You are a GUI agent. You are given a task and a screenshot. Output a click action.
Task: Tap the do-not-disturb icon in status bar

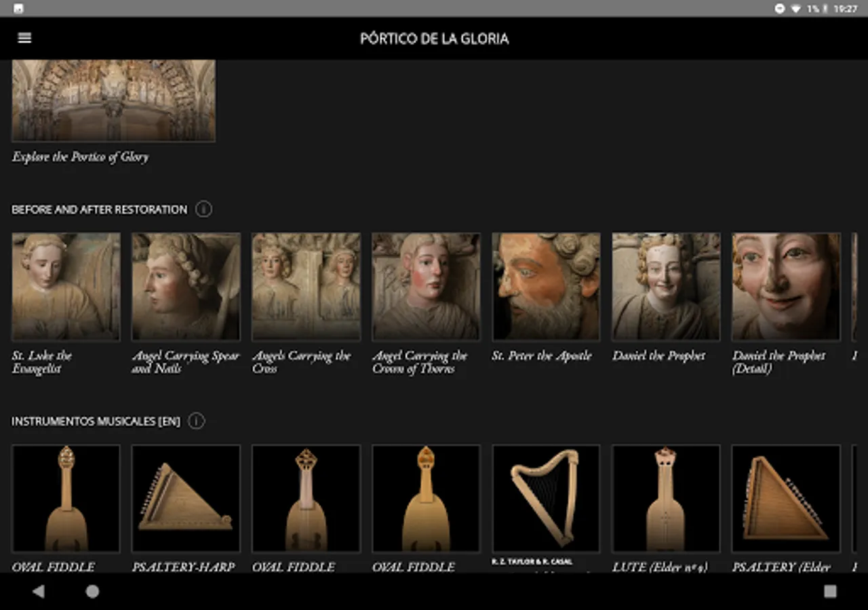point(780,9)
